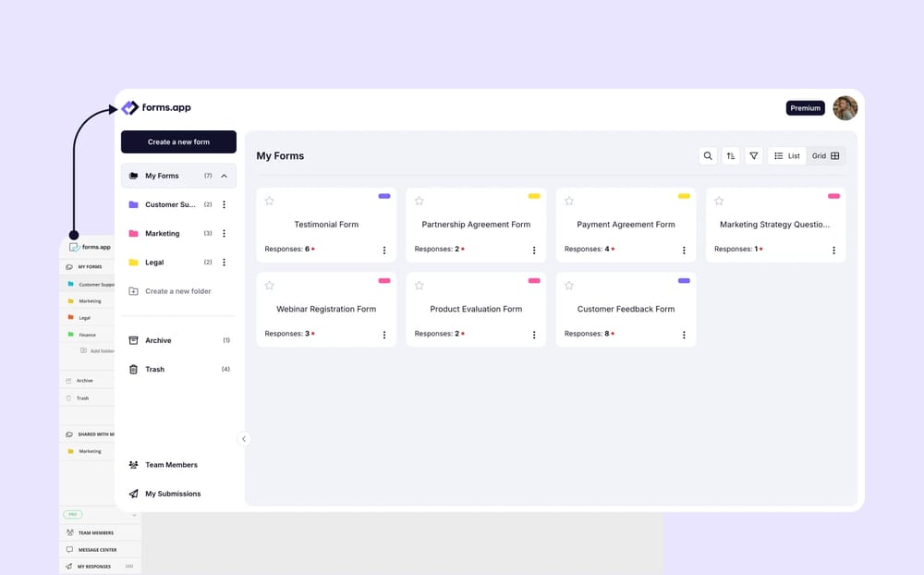This screenshot has width=924, height=575.
Task: Click the Create a new form button
Action: point(178,141)
